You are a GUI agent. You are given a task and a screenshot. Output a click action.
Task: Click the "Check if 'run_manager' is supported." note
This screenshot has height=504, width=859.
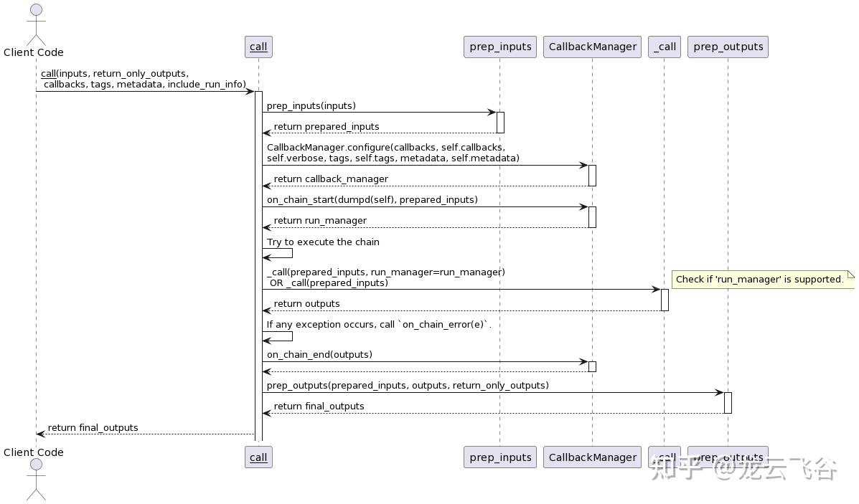(x=763, y=279)
